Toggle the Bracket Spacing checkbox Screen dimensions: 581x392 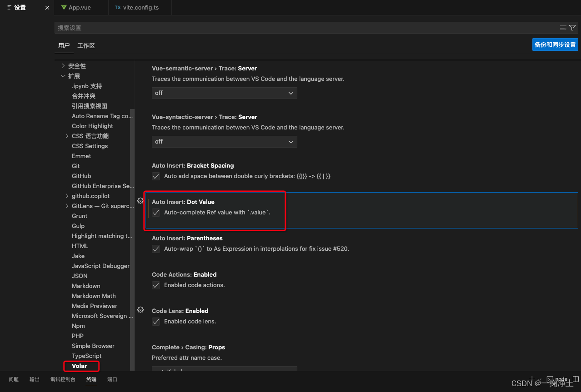pyautogui.click(x=156, y=176)
